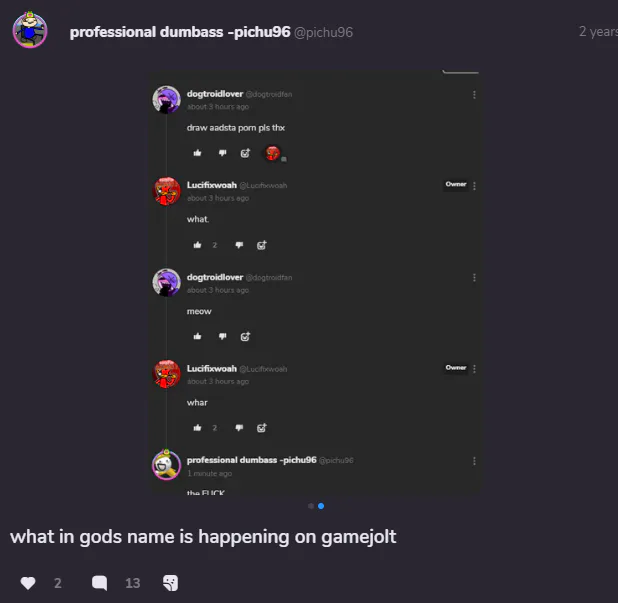Thumbs up Lucifixwoah's "whar" comment

coord(197,428)
